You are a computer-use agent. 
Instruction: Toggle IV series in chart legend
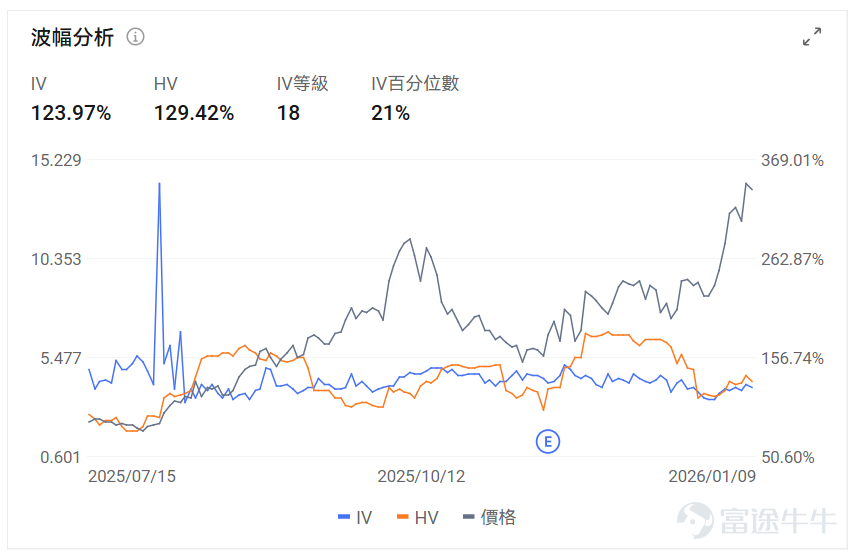(355, 517)
